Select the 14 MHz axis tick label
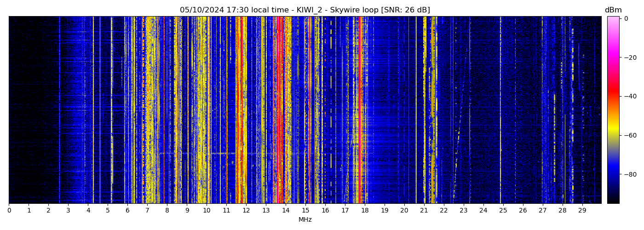 click(x=286, y=210)
